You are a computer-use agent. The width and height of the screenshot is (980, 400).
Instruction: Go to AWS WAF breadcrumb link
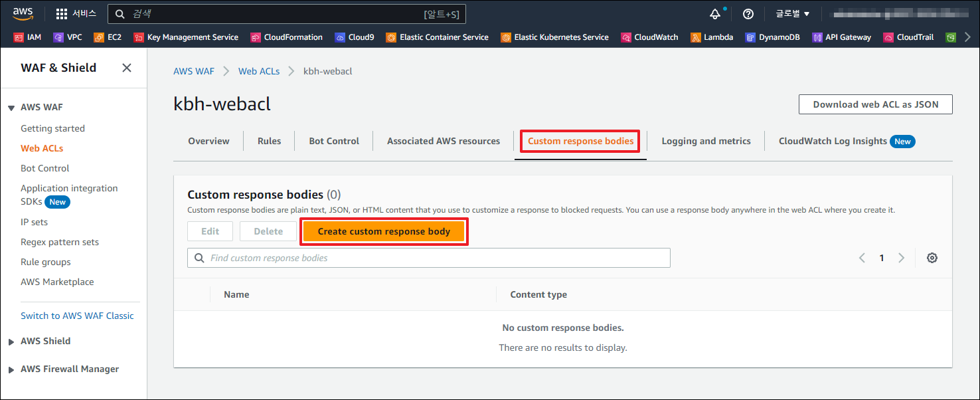point(194,71)
